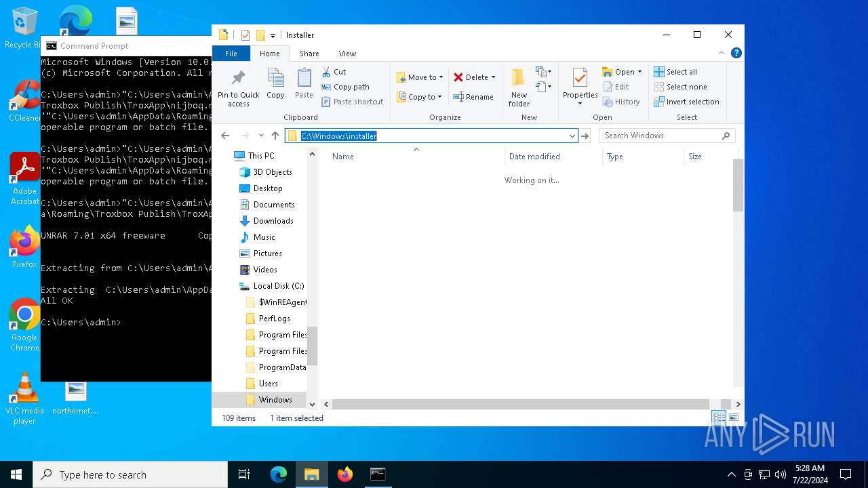Select Pictures in navigation pane

point(268,253)
